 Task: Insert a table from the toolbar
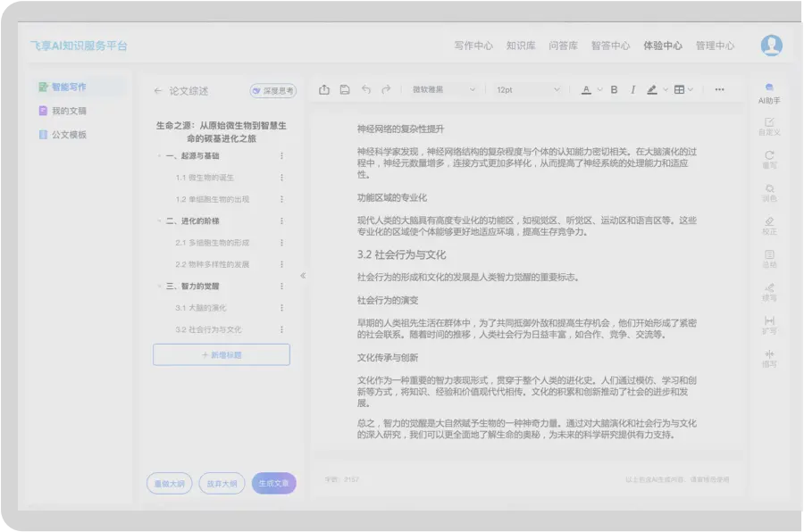[679, 89]
